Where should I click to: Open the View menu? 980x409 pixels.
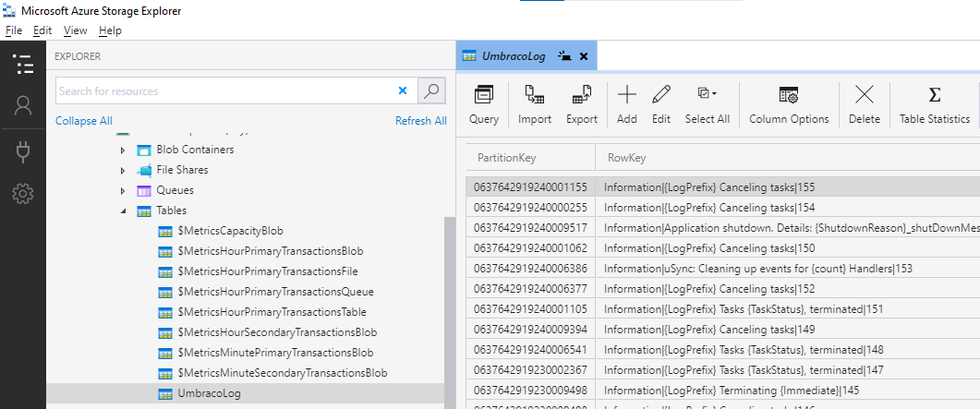[x=76, y=30]
